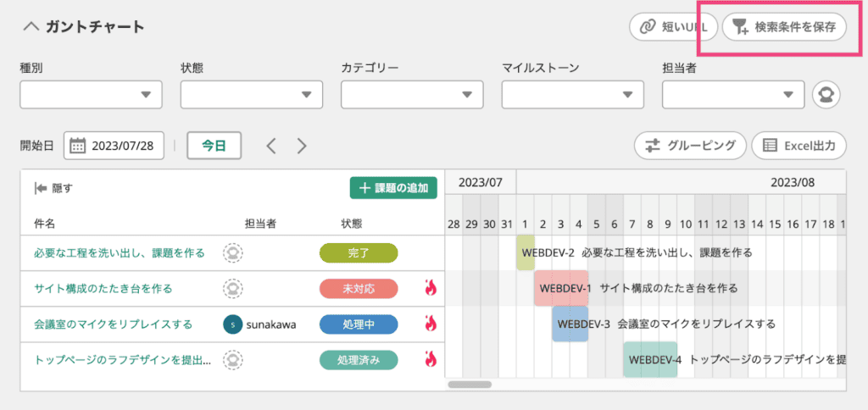The image size is (868, 410).
Task: Click the horizontal scrollbar under the chart
Action: tap(470, 385)
